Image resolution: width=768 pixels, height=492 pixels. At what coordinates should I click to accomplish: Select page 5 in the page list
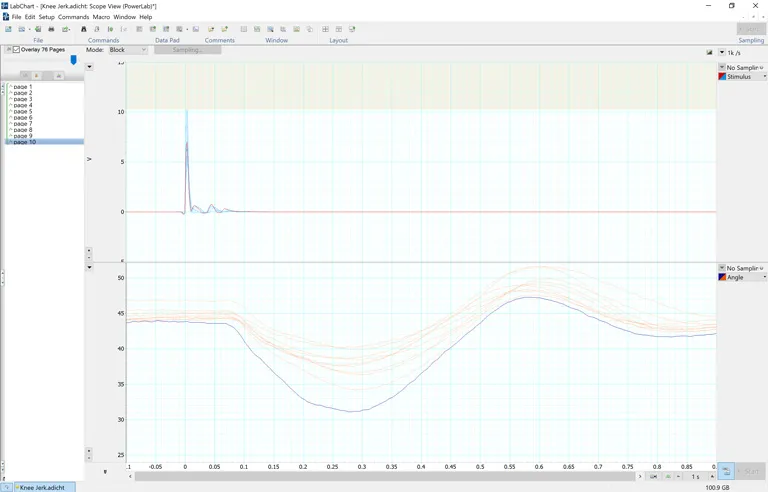coord(23,111)
